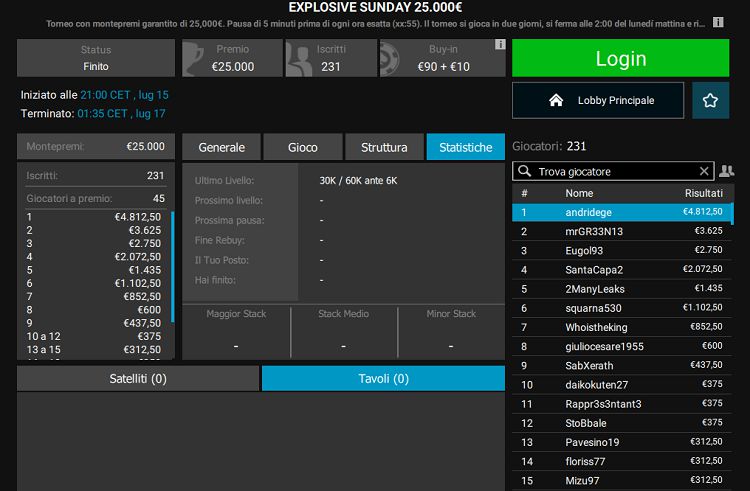Image resolution: width=750 pixels, height=491 pixels.
Task: Go to Lobby Principale
Action: [x=598, y=101]
